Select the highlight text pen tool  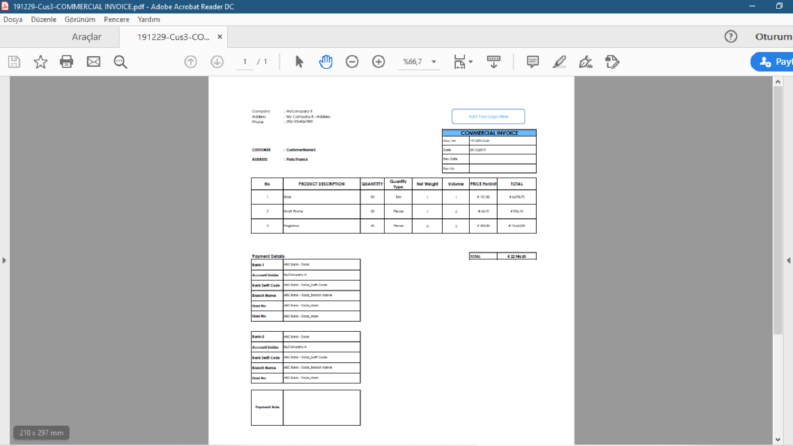pos(559,62)
